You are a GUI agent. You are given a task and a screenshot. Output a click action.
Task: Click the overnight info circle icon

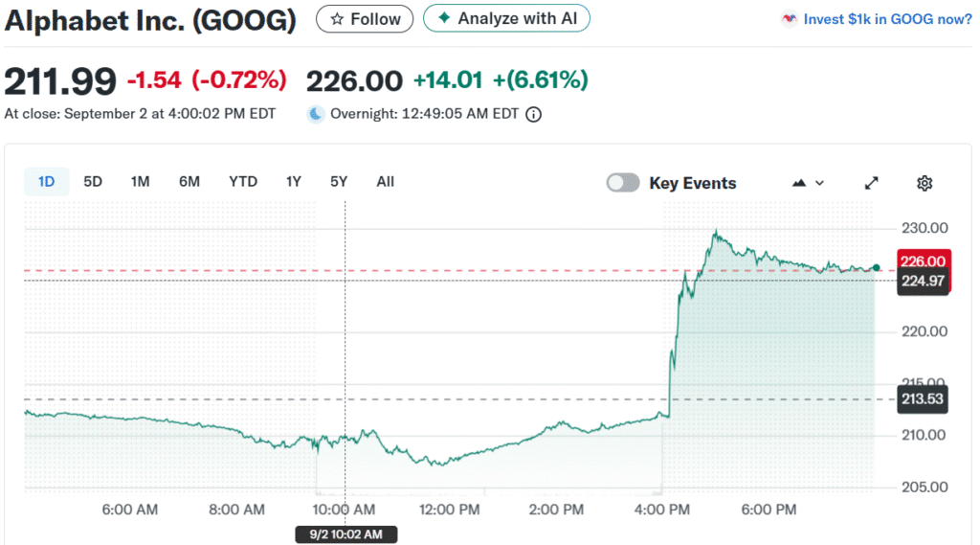[534, 114]
